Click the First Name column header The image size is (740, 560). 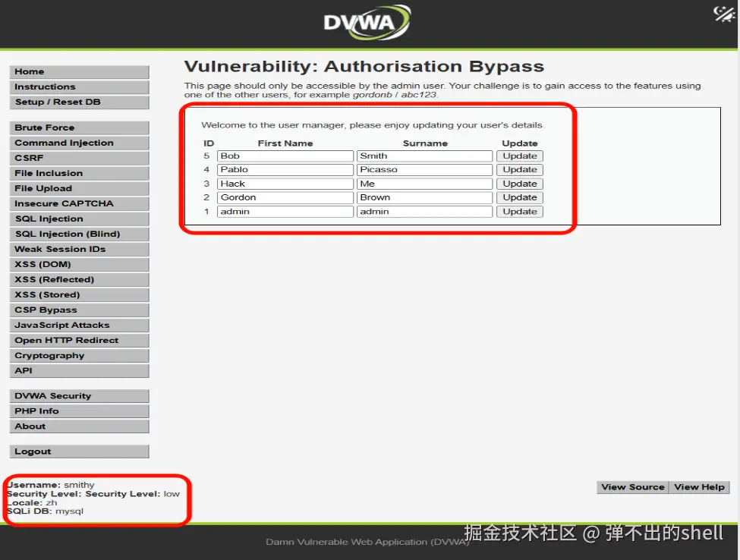pyautogui.click(x=285, y=143)
